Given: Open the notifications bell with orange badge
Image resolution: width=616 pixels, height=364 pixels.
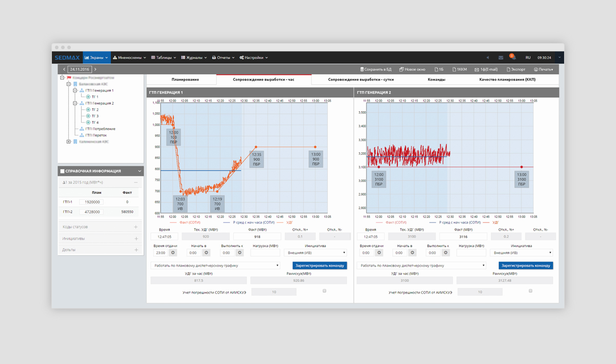Looking at the screenshot, I should [512, 57].
